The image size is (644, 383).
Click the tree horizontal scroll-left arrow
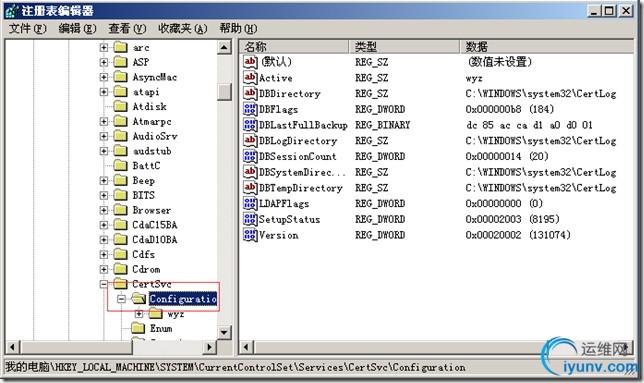[x=12, y=347]
